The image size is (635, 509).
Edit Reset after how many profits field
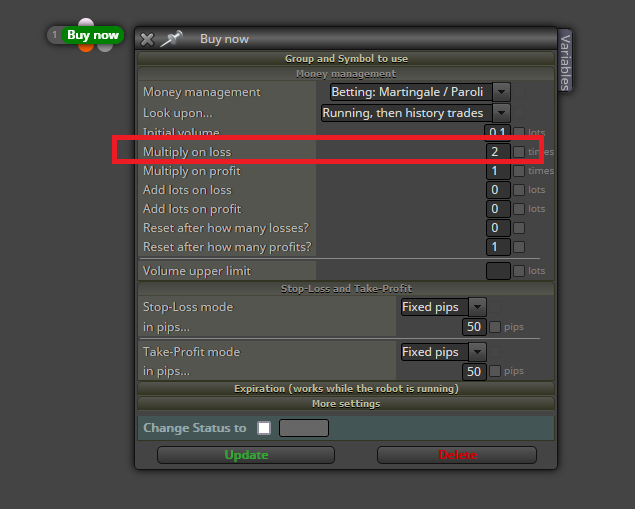click(x=498, y=247)
